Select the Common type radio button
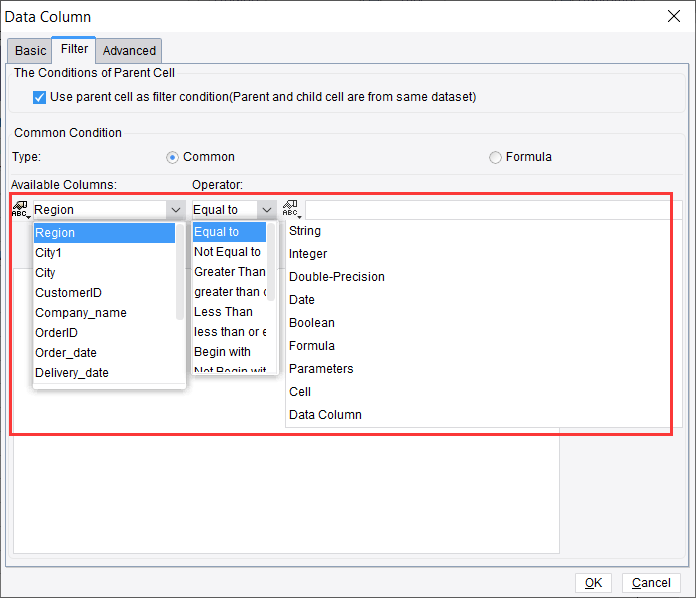The height and width of the screenshot is (598, 696). (x=172, y=157)
